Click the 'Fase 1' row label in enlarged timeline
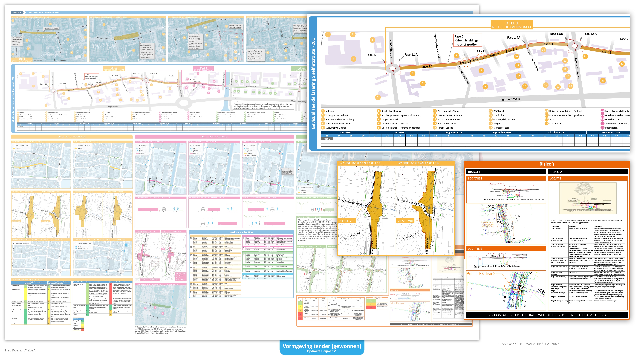The width and height of the screenshot is (644, 362). click(327, 139)
